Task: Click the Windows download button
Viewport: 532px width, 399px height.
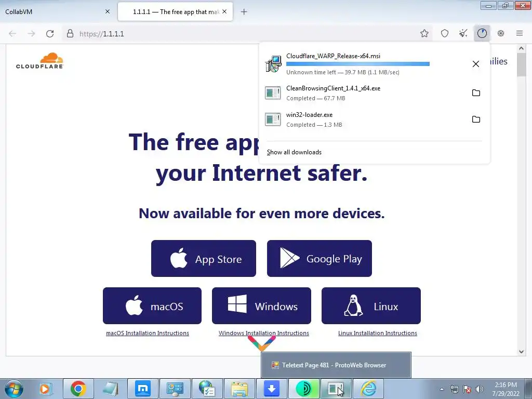Action: tap(262, 305)
